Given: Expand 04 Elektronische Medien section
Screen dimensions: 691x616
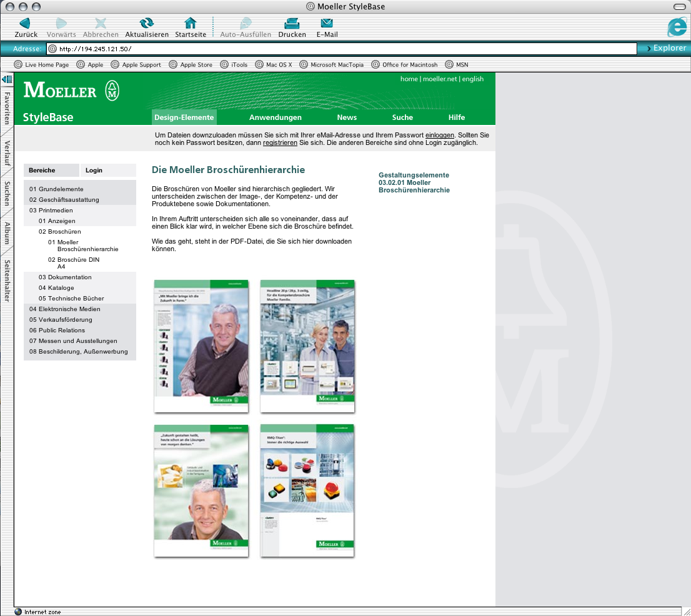Looking at the screenshot, I should (65, 309).
